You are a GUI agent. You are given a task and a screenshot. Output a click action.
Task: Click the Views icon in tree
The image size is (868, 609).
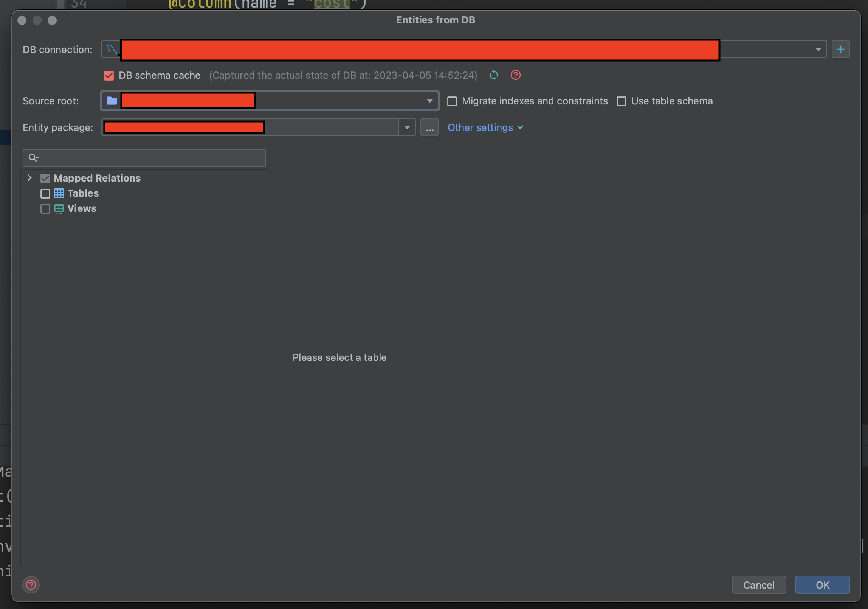pos(59,209)
